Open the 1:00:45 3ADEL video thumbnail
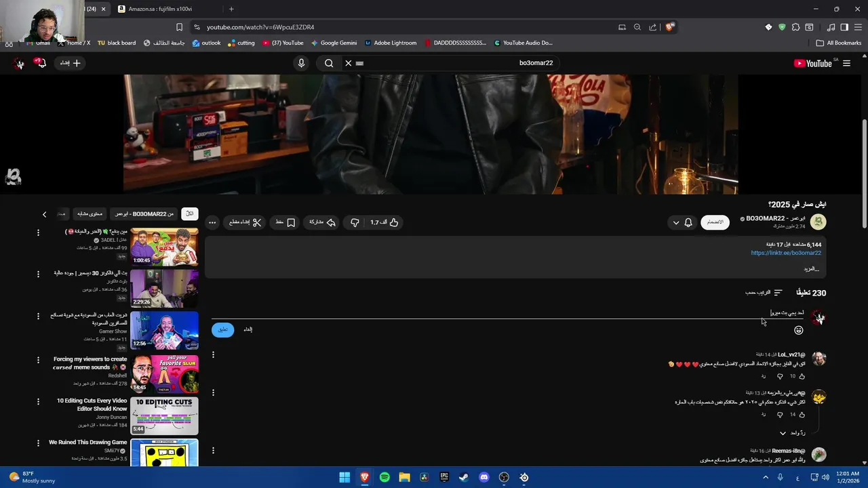The height and width of the screenshot is (488, 868). [x=164, y=247]
